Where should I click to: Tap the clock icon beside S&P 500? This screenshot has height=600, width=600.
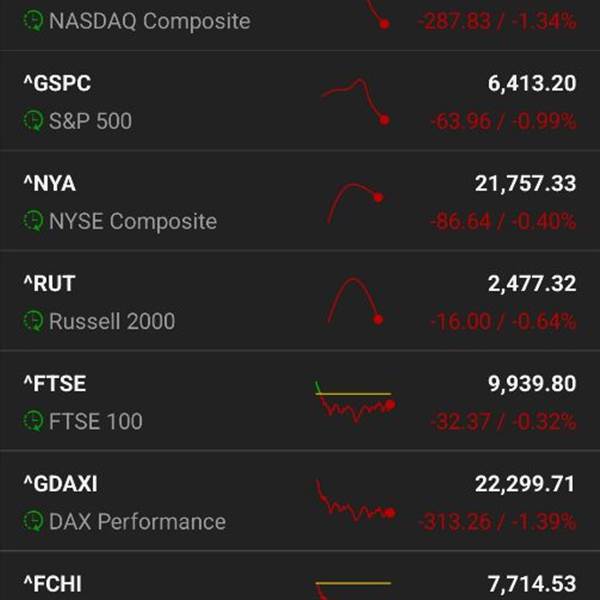click(34, 121)
